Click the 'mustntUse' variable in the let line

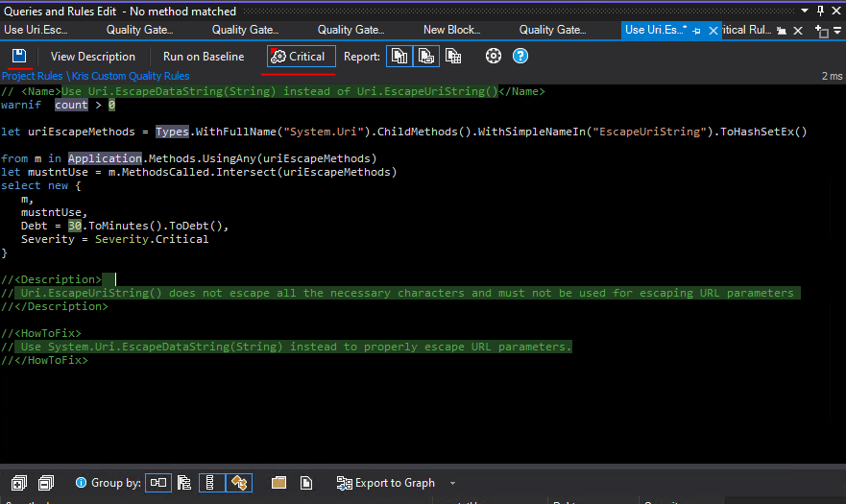58,172
